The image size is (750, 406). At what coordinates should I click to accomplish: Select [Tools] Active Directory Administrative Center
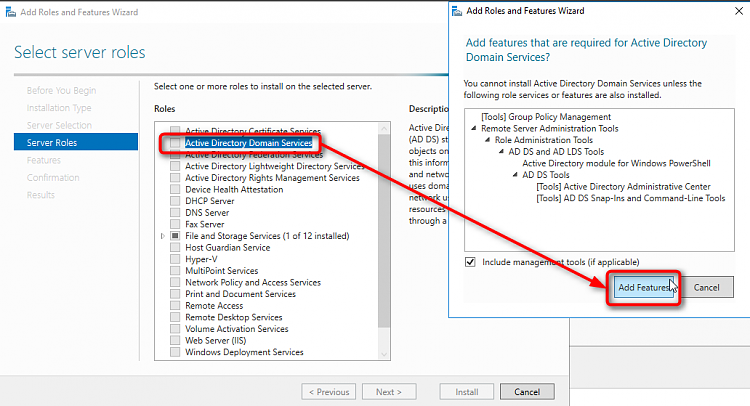pyautogui.click(x=623, y=187)
